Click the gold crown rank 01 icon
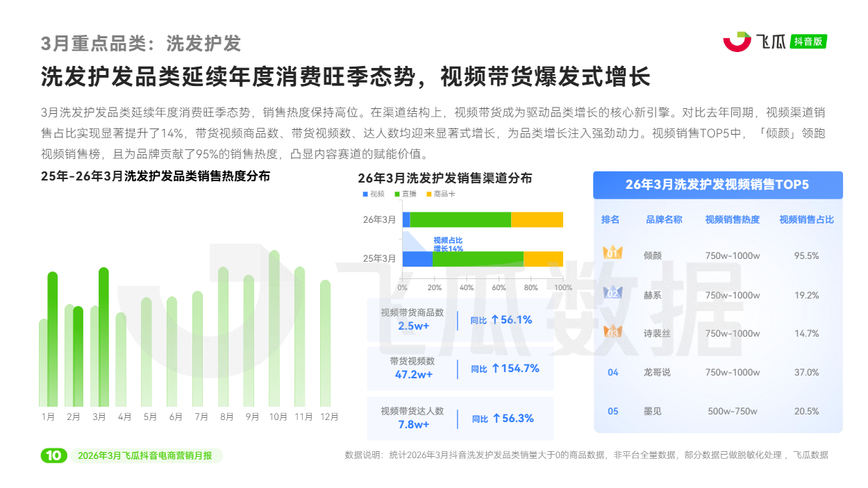 click(x=612, y=253)
